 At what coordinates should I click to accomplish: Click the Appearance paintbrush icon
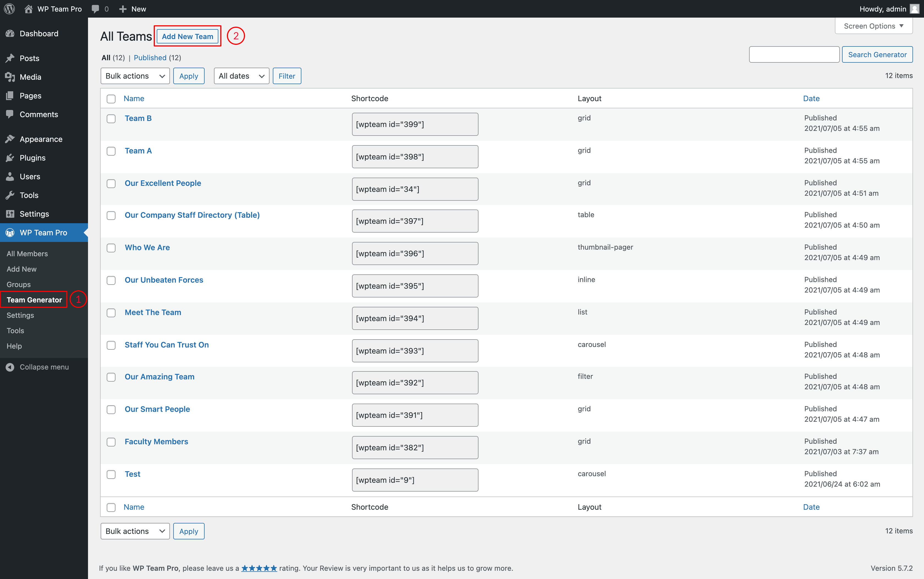click(10, 139)
